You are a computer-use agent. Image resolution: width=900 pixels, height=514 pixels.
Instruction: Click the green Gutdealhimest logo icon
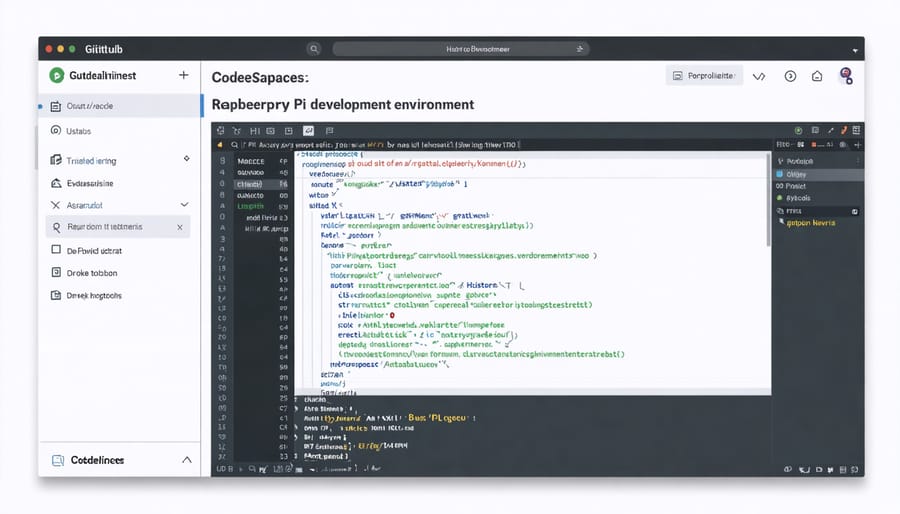(x=56, y=75)
